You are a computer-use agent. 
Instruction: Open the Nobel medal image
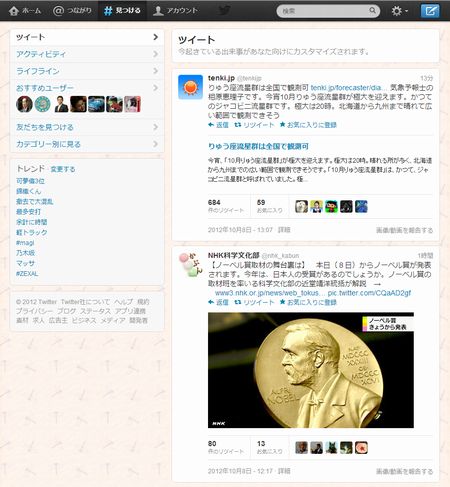(311, 370)
